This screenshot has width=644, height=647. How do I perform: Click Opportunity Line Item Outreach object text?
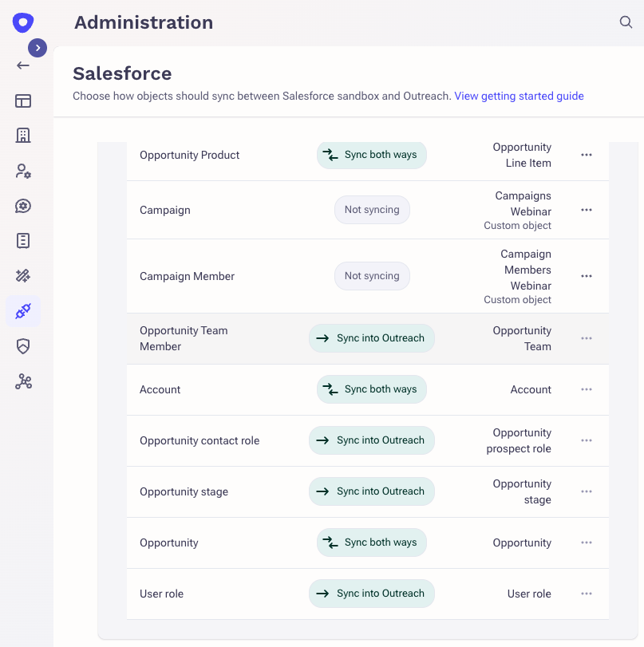[x=522, y=155]
